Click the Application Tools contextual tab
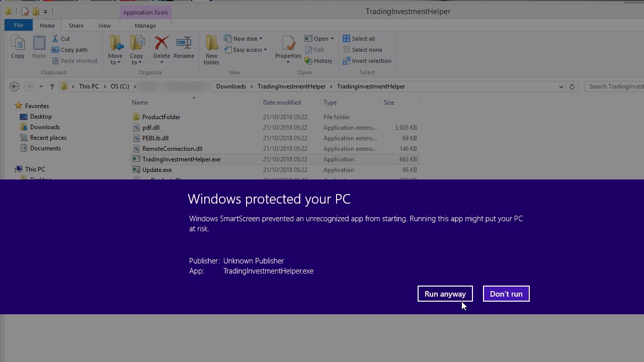Screen dimensions: 644x362 point(145,13)
